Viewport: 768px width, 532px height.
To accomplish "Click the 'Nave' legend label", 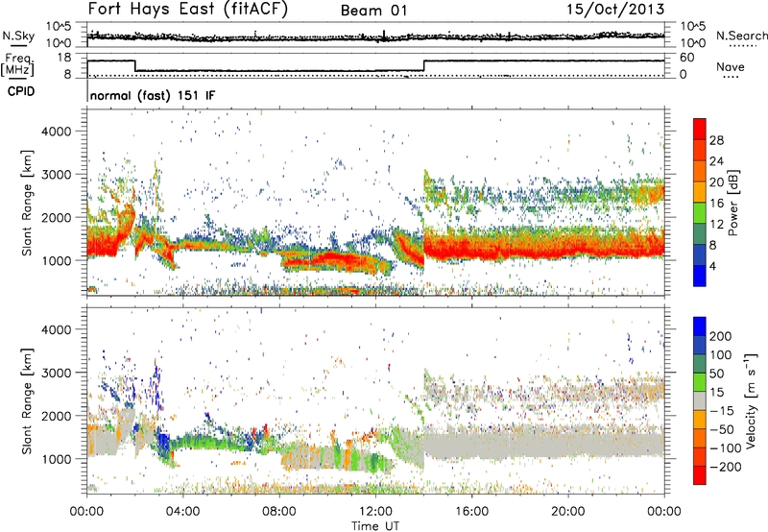I will 731,66.
